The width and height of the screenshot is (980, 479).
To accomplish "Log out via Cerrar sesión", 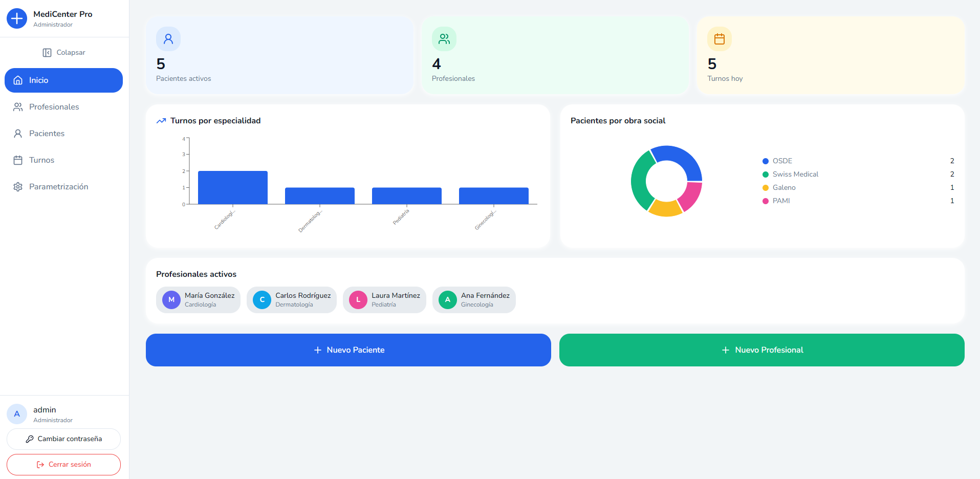I will (x=63, y=465).
